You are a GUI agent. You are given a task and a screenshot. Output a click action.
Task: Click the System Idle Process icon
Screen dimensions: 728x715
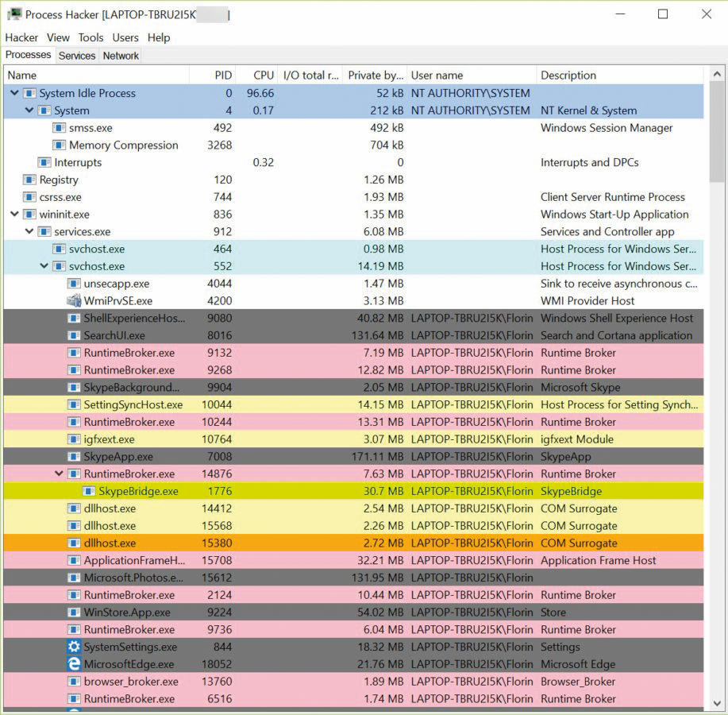tap(29, 94)
